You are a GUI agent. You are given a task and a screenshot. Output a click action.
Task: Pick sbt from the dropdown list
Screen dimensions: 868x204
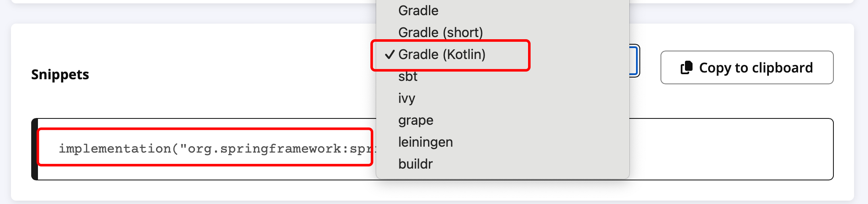tap(407, 76)
